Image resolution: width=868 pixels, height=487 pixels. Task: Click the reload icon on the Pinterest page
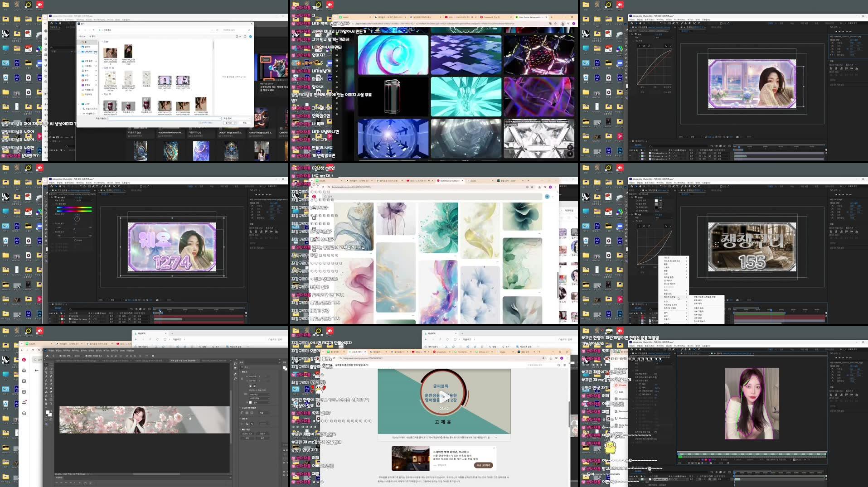(x=323, y=187)
